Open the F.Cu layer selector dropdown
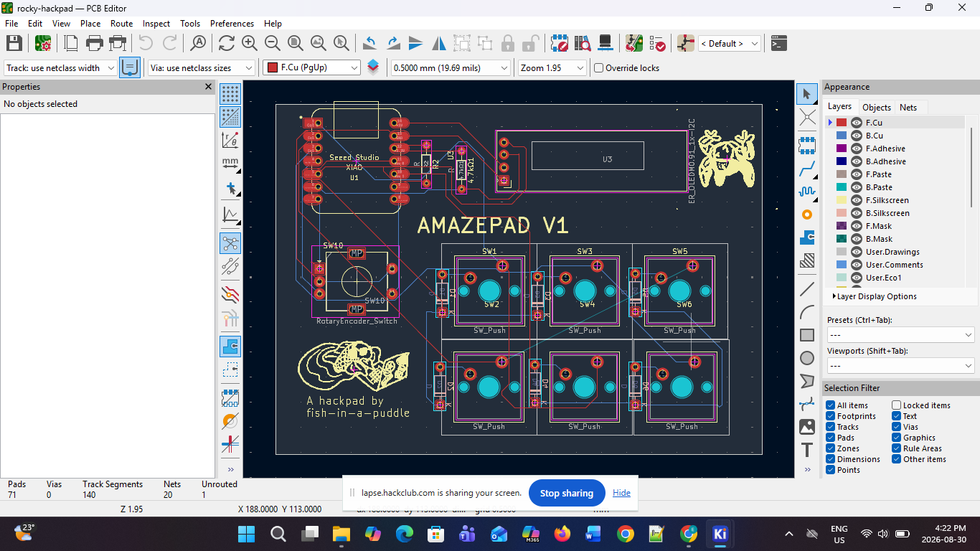This screenshot has width=980, height=551. 311,68
